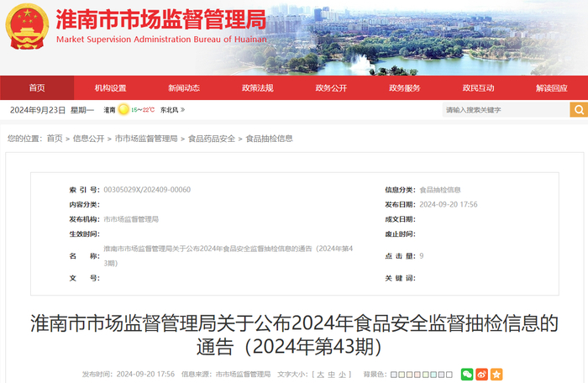
Task: Choose the cyan background color swatch
Action: [x=433, y=375]
